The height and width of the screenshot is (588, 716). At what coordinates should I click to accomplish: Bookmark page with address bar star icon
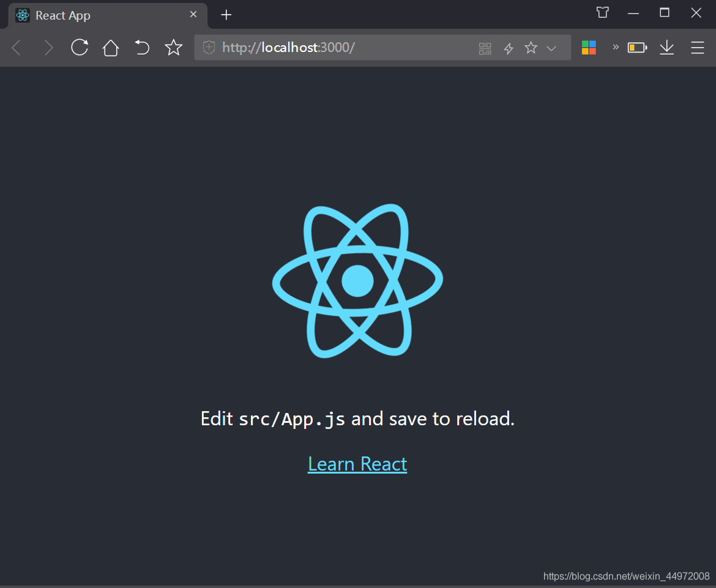(531, 48)
